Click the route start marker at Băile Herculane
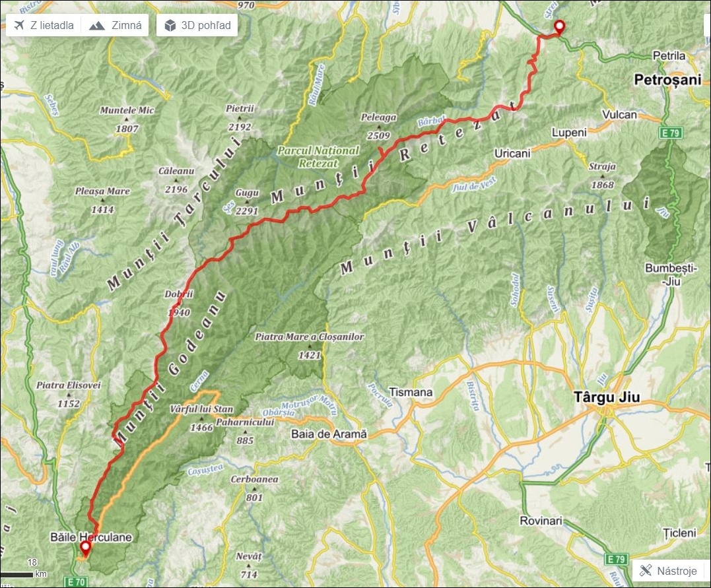This screenshot has width=711, height=588. tap(85, 549)
